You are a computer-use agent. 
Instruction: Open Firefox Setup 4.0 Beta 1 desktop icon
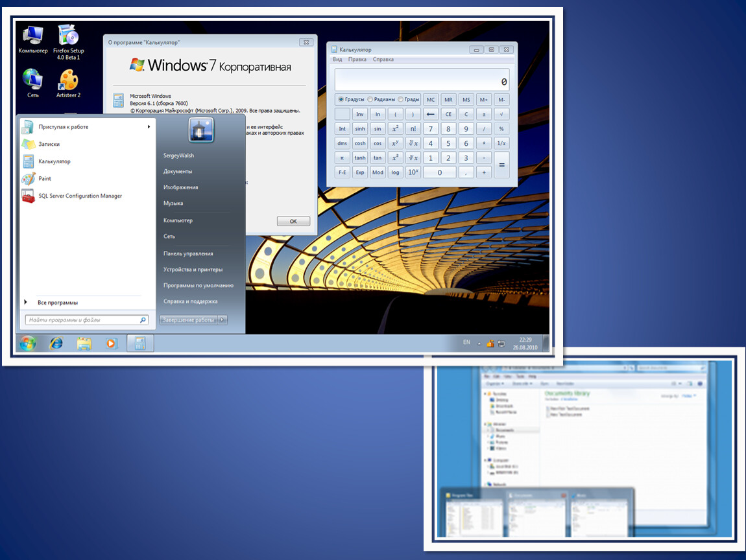pos(69,42)
